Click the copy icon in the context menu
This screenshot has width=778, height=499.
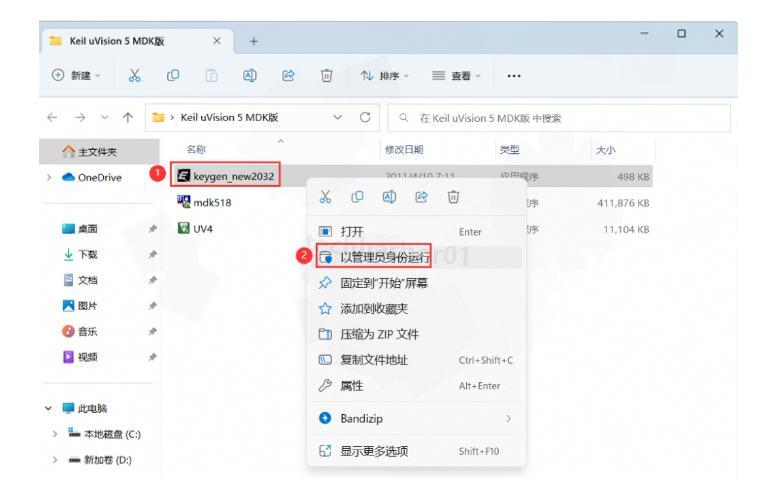pos(357,197)
